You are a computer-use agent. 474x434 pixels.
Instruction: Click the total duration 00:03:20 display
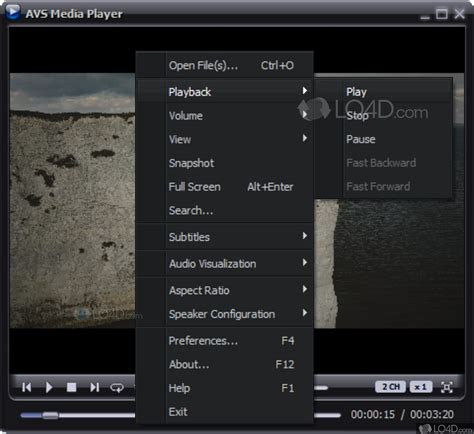[432, 414]
